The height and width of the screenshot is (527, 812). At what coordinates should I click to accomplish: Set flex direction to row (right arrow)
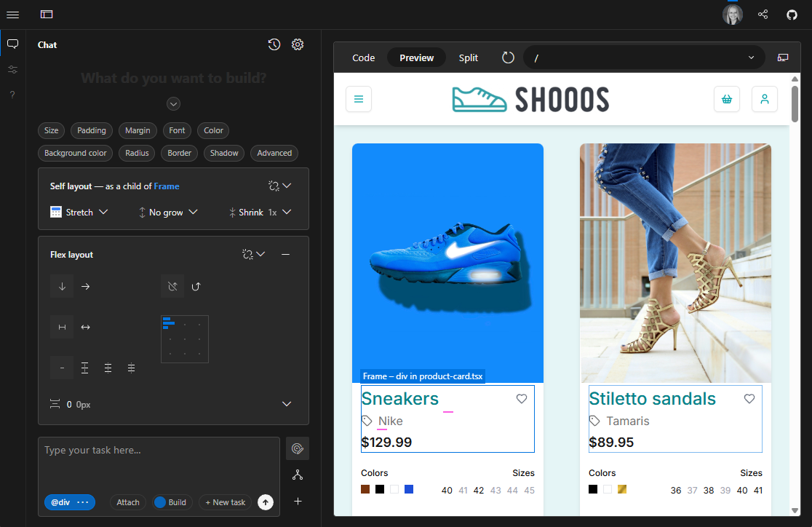pos(85,287)
